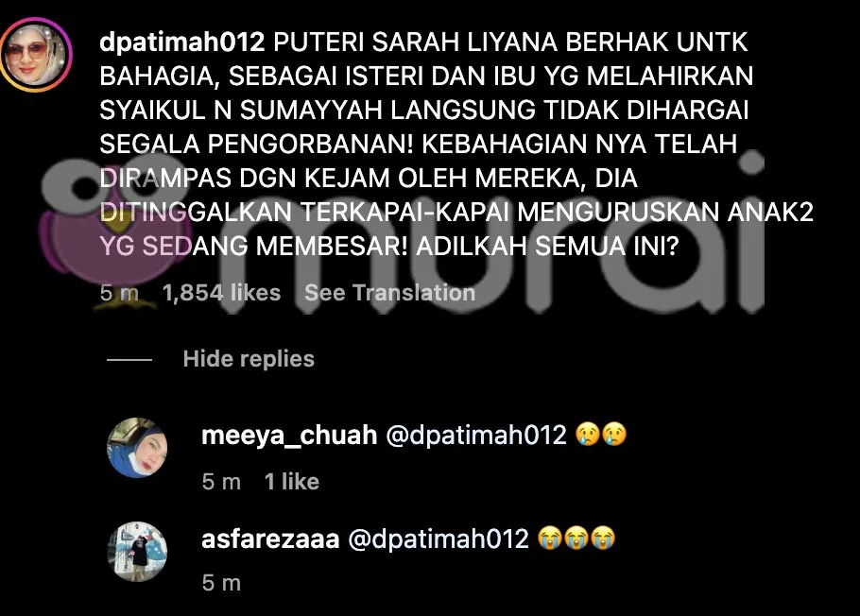Click the dpatimah012 username on the main comment
The image size is (860, 616).
coord(182,43)
